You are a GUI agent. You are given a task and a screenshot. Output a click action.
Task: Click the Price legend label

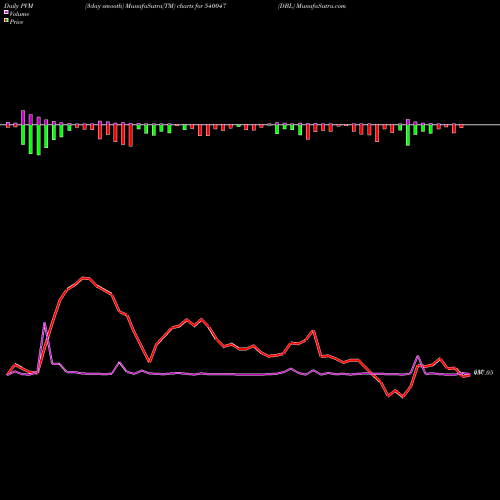click(16, 22)
